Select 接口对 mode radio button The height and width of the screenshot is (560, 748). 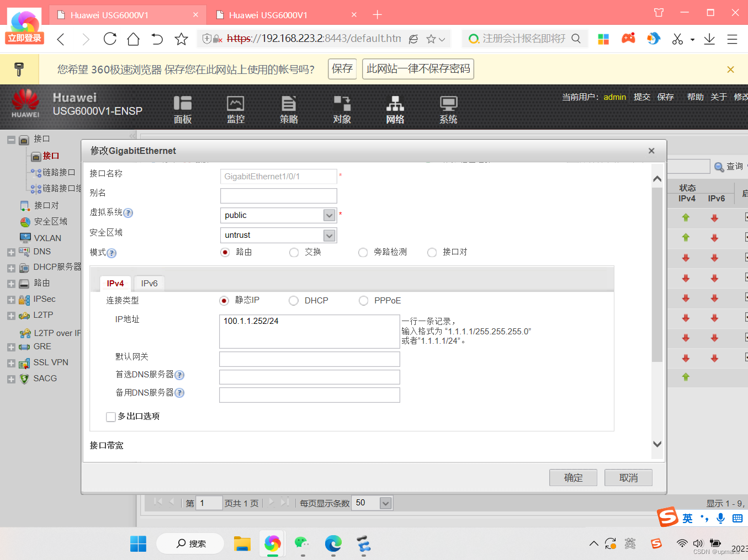click(432, 252)
